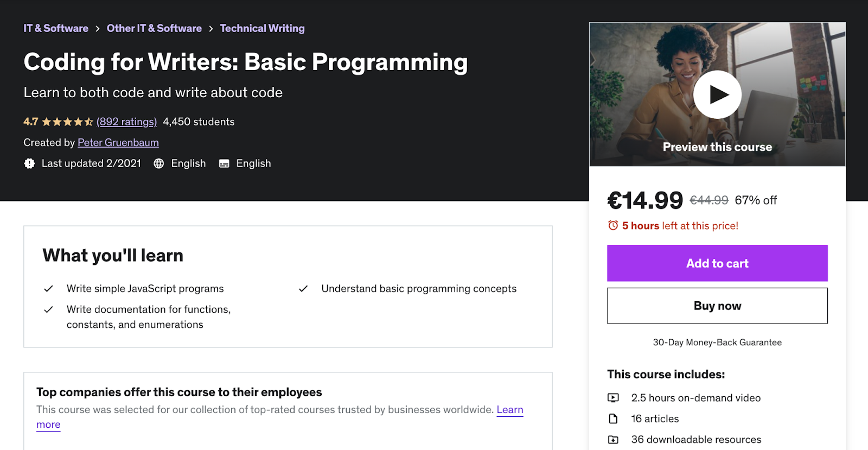This screenshot has height=450, width=868.
Task: Click the star rating icons
Action: (x=67, y=122)
